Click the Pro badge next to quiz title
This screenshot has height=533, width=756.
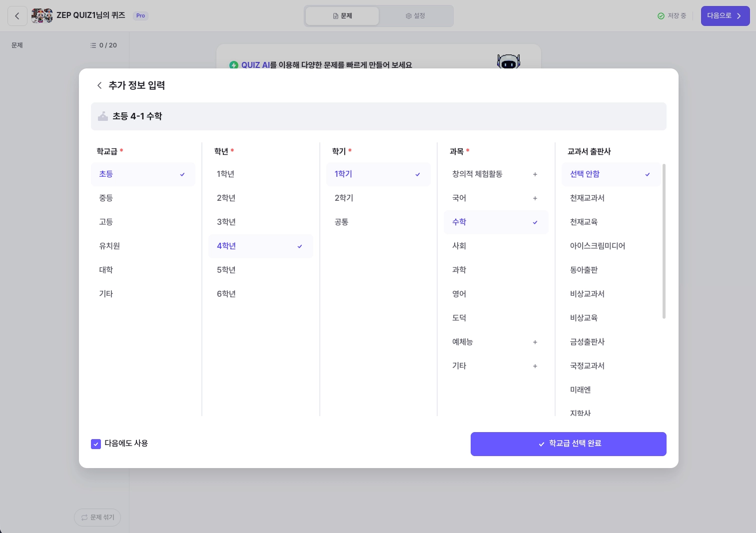(140, 16)
